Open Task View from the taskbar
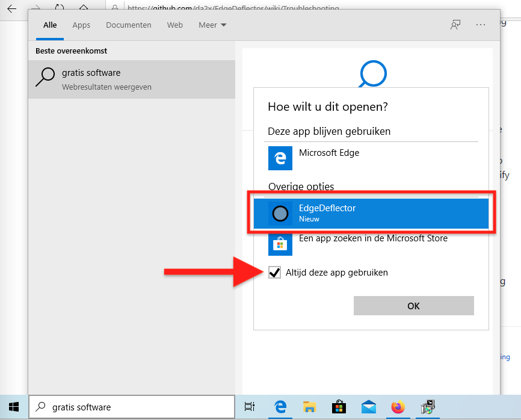521x420 pixels. 250,407
